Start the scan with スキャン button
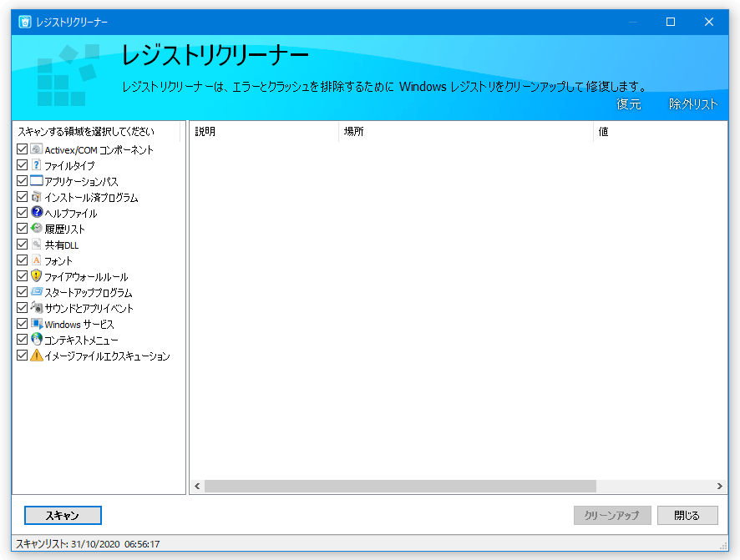Screen dimensions: 740x560 tap(63, 515)
